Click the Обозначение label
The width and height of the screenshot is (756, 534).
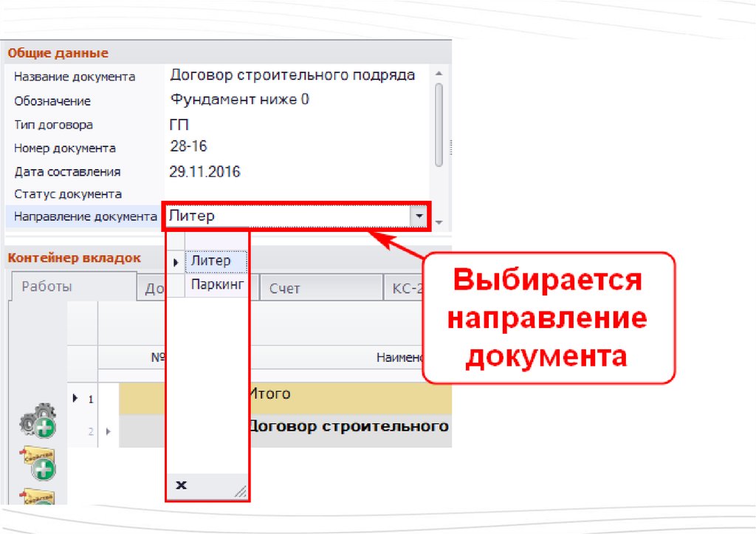click(52, 101)
